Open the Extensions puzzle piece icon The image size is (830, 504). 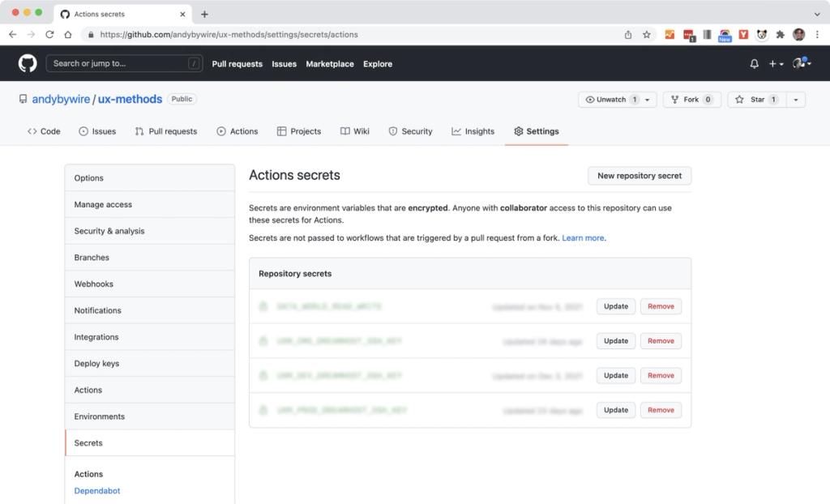click(x=781, y=34)
